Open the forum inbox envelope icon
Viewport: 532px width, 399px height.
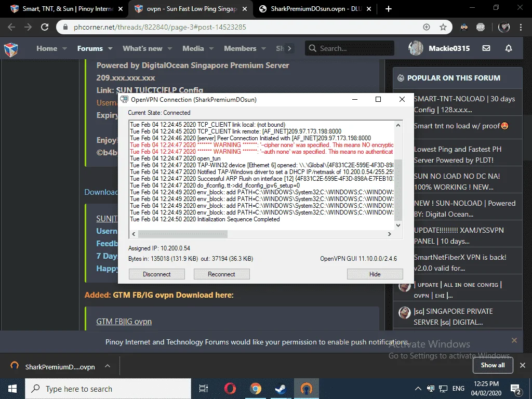[x=486, y=48]
